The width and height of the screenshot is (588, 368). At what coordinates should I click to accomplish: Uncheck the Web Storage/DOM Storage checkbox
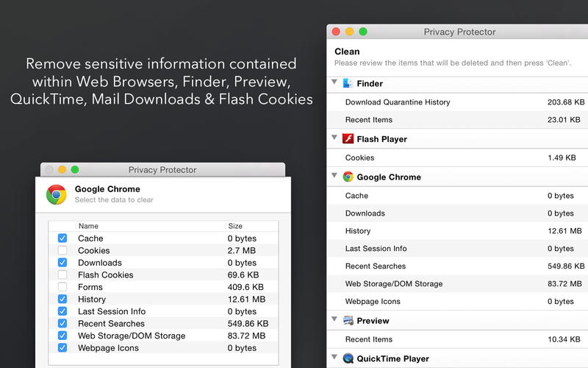click(62, 336)
